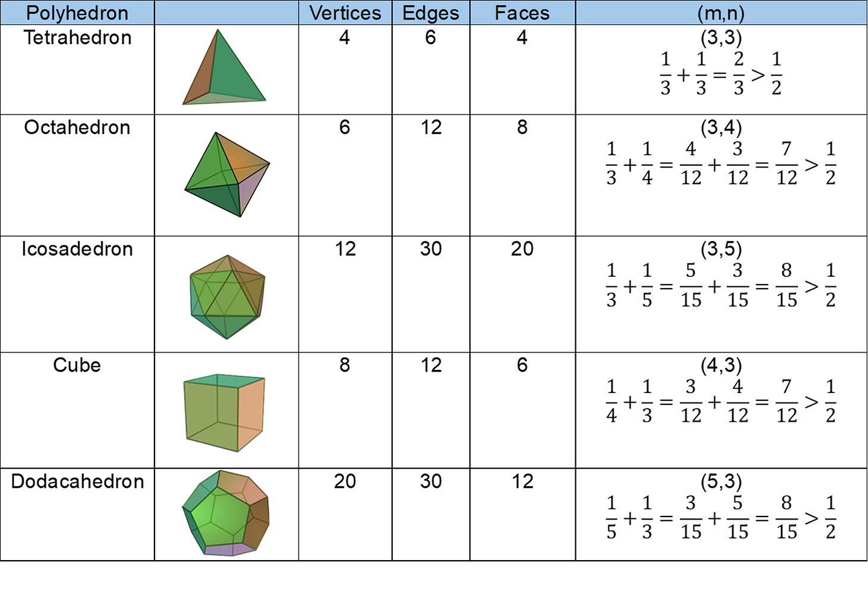Click the Icosadedron row label

77,249
